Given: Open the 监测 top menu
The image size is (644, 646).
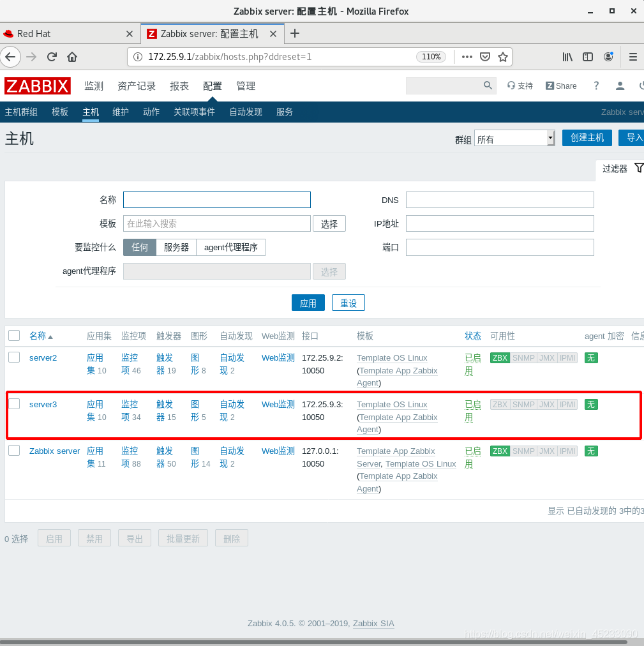Looking at the screenshot, I should [x=94, y=86].
